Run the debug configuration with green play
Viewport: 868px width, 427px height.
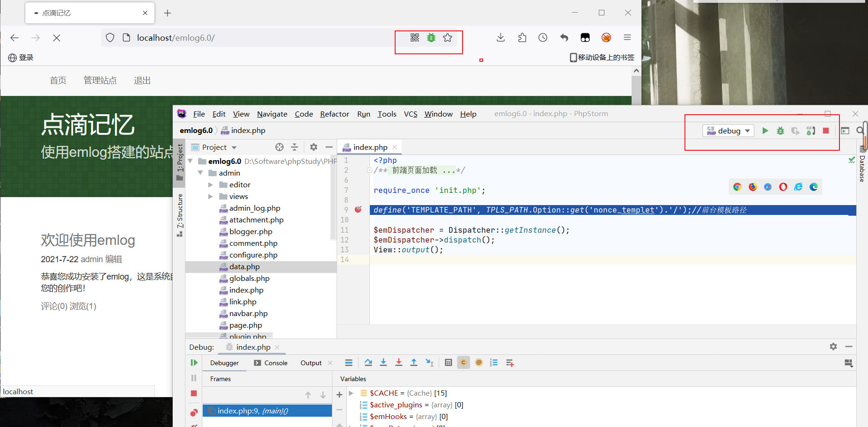coord(765,131)
